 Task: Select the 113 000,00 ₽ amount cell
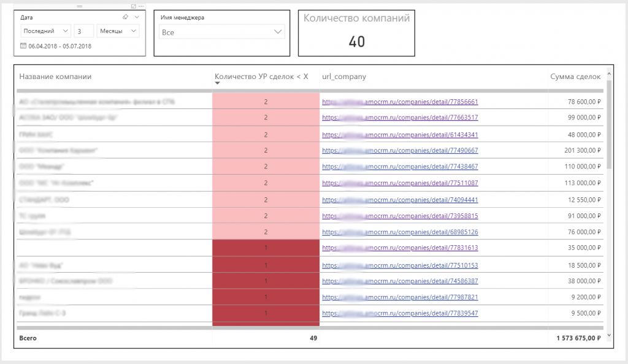click(583, 183)
